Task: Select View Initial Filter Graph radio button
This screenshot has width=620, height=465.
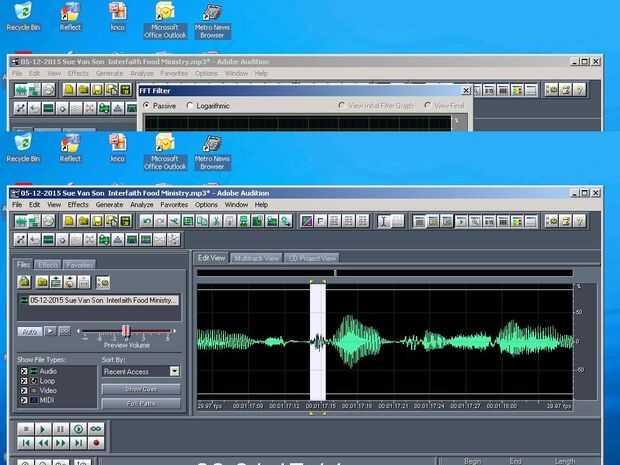Action: pos(342,106)
